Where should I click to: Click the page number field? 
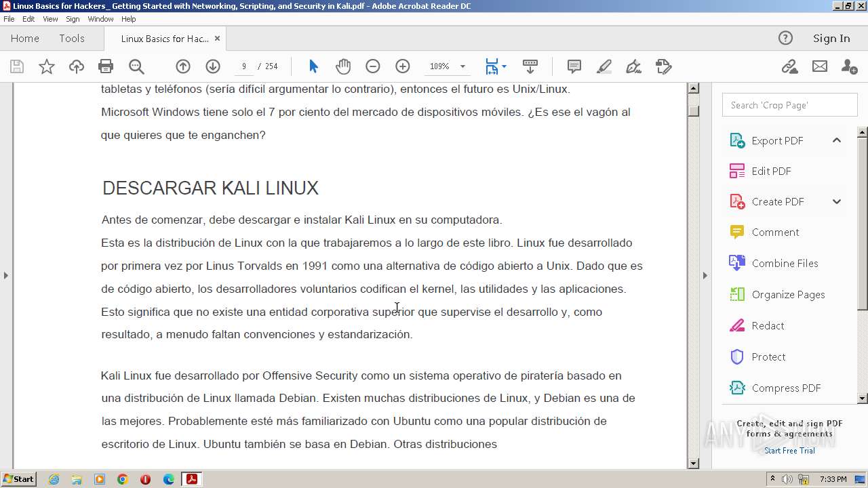(x=244, y=66)
